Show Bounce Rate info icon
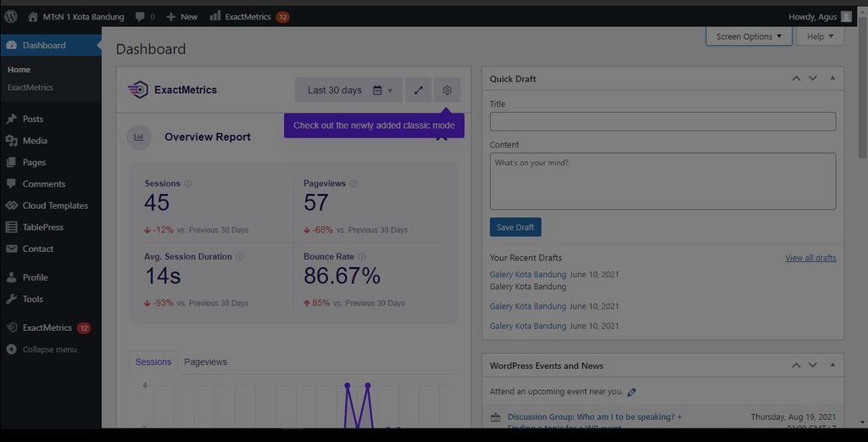Viewport: 868px width, 442px height. 362,257
